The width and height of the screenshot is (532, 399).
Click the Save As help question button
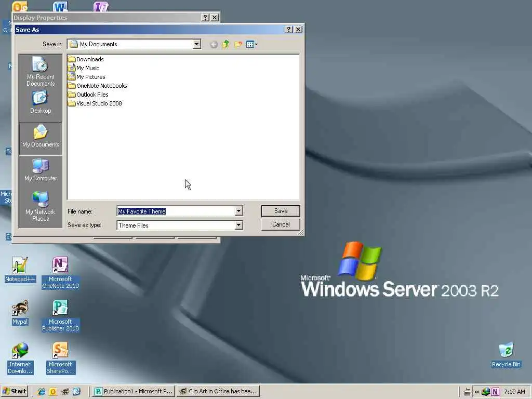[289, 30]
